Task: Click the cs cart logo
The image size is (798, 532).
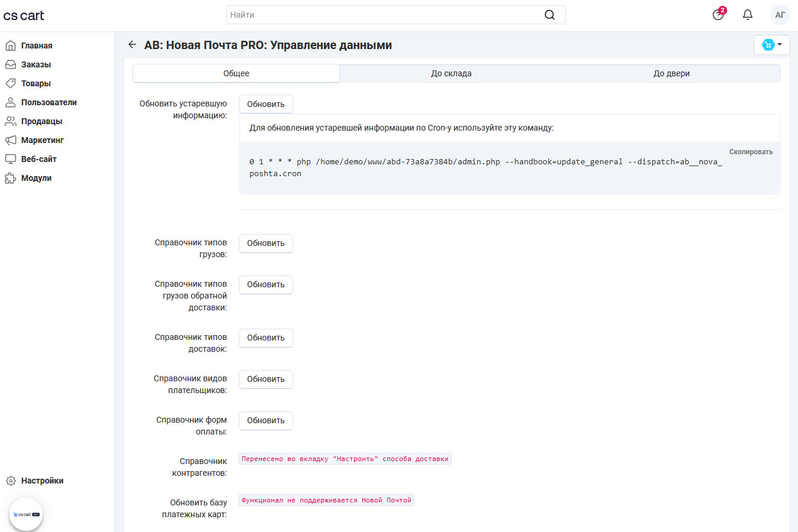Action: click(24, 15)
